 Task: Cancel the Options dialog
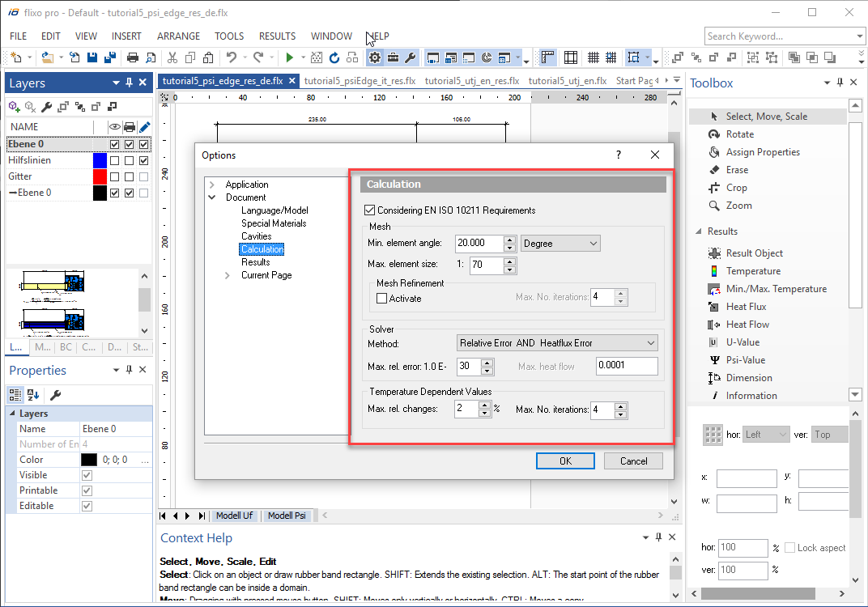coord(633,461)
